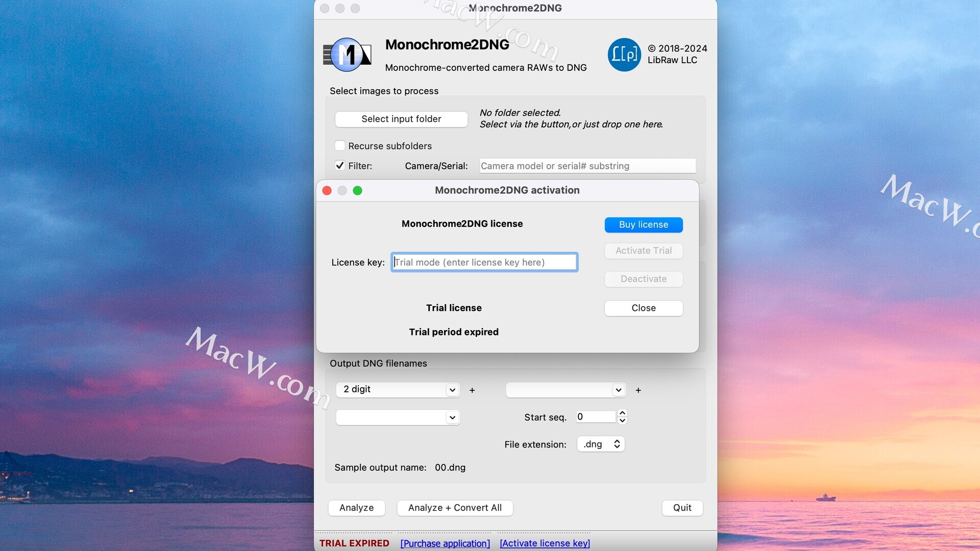Screen dimensions: 980x551
Task: Click the 'Trial period expired' text
Action: [x=454, y=332]
